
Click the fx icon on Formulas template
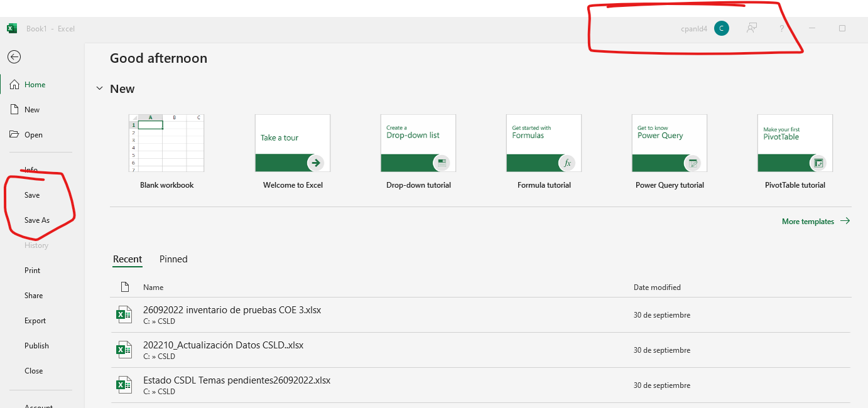click(x=567, y=163)
